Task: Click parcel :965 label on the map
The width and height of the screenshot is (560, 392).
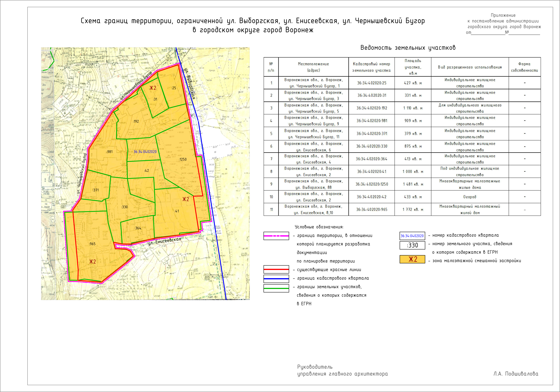Action: click(92, 244)
